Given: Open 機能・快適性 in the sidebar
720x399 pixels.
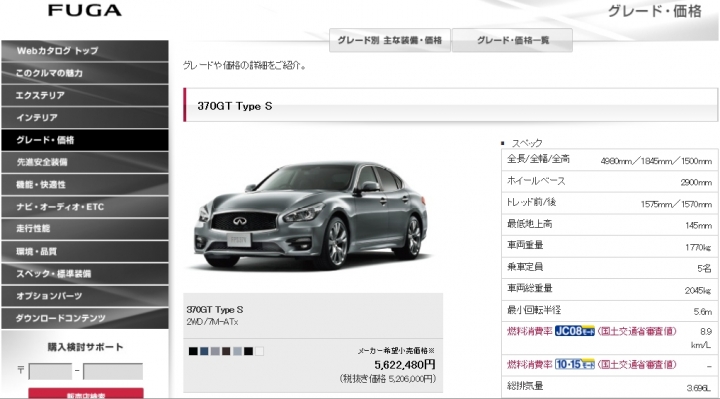Looking at the screenshot, I should (x=85, y=185).
